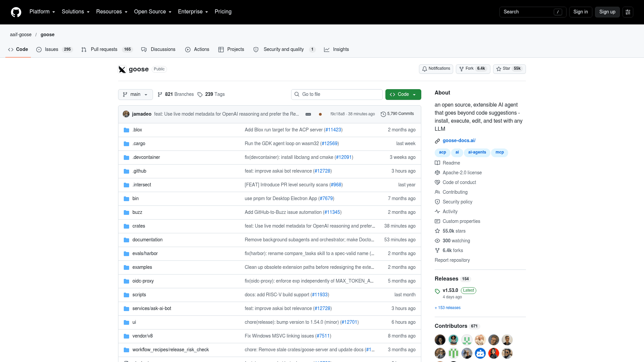This screenshot has height=362, width=644.
Task: Open the .cargo folder icon
Action: (x=126, y=144)
